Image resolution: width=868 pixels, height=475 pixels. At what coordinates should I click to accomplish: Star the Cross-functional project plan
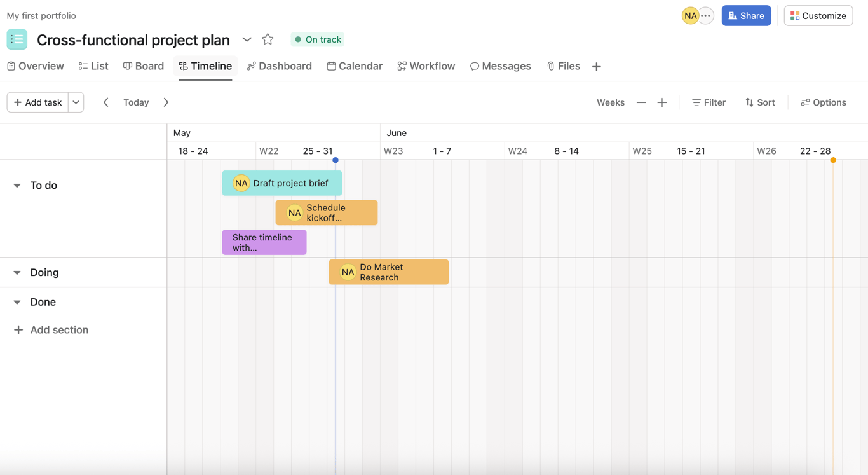pyautogui.click(x=268, y=39)
